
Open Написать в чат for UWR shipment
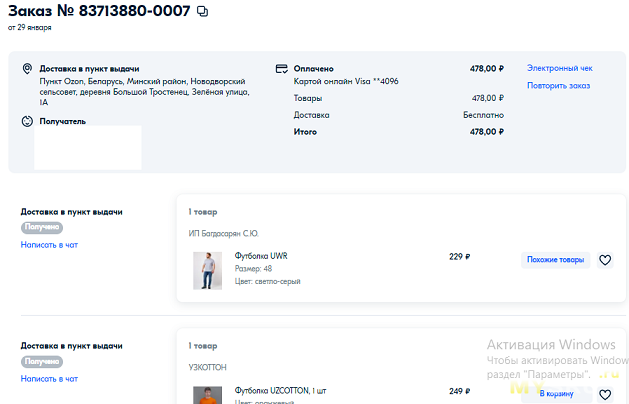(49, 245)
